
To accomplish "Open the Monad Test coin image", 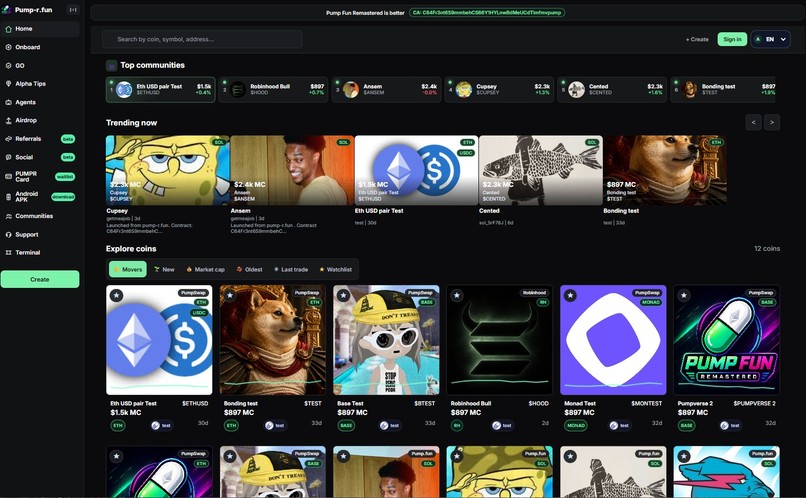I will (x=613, y=340).
